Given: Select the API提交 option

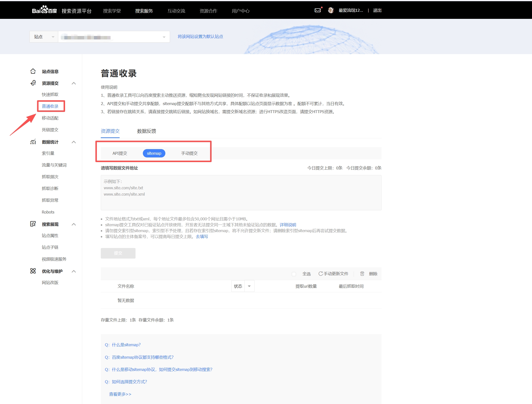Looking at the screenshot, I should tap(120, 153).
